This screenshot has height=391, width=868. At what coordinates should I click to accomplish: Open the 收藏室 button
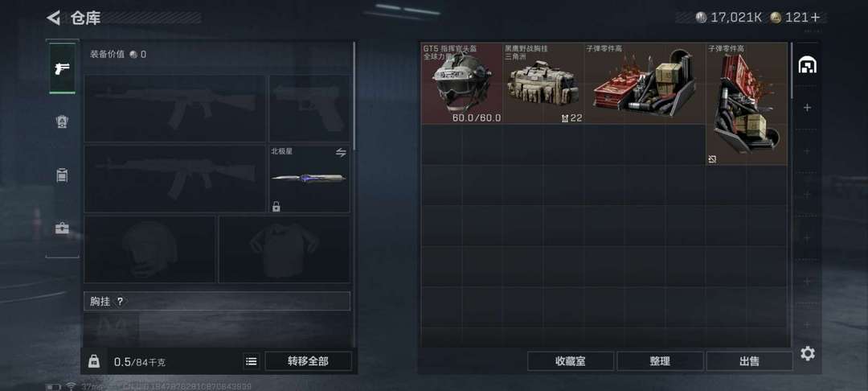point(570,362)
